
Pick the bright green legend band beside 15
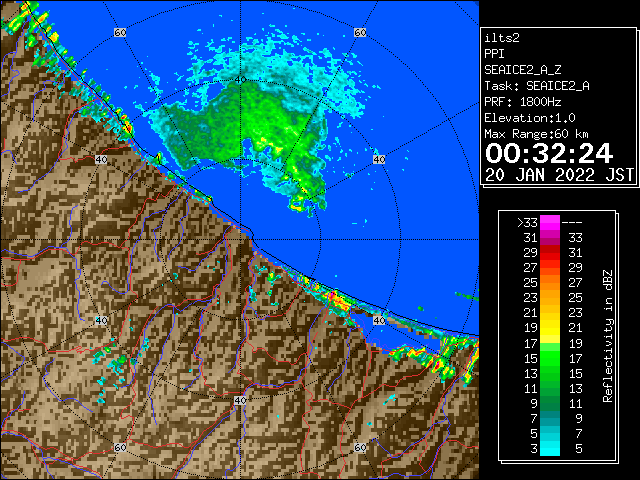[550, 358]
